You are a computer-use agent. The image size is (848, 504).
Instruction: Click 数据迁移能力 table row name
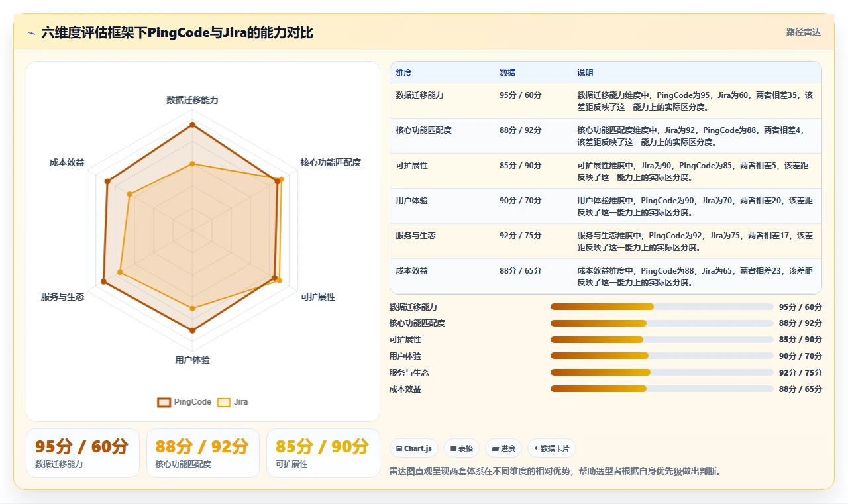point(419,95)
